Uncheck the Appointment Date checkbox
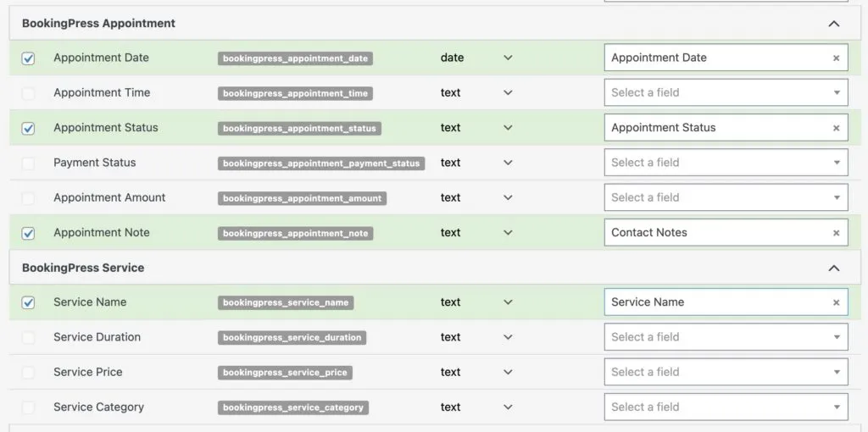 [x=28, y=58]
